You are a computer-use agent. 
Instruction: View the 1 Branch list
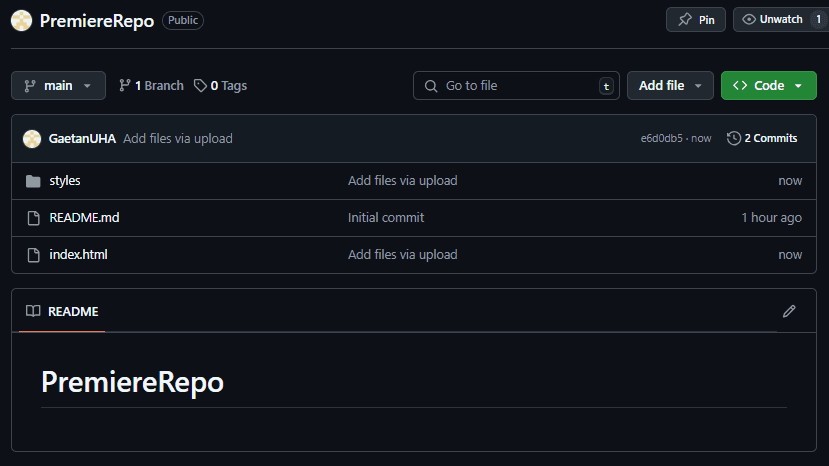[x=151, y=86]
